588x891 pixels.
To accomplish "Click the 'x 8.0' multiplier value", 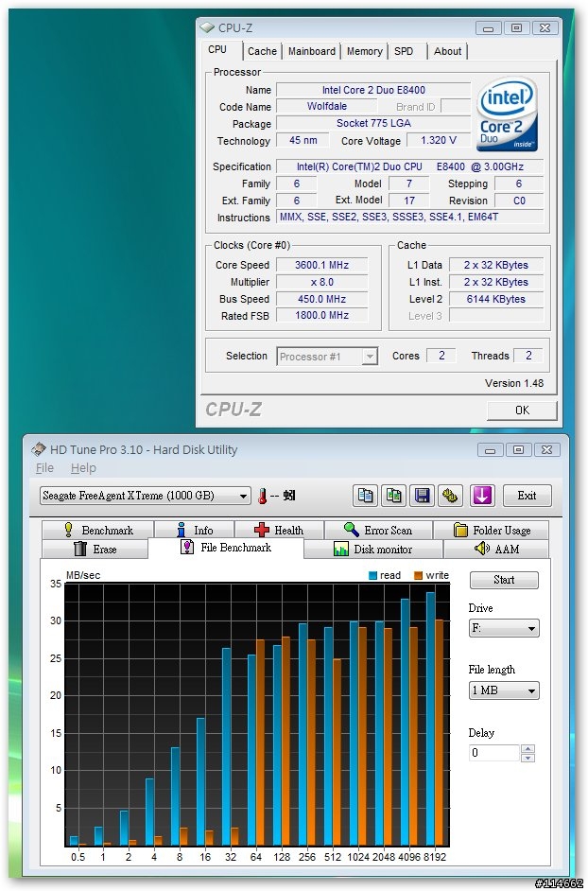I will [x=321, y=282].
